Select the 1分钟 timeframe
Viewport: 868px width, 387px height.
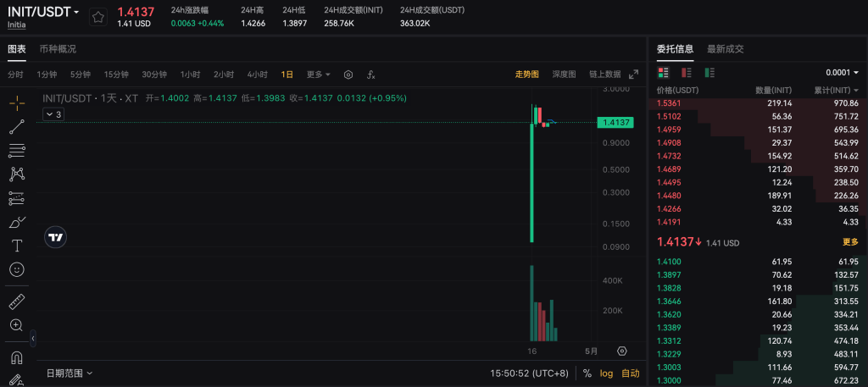[x=47, y=75]
